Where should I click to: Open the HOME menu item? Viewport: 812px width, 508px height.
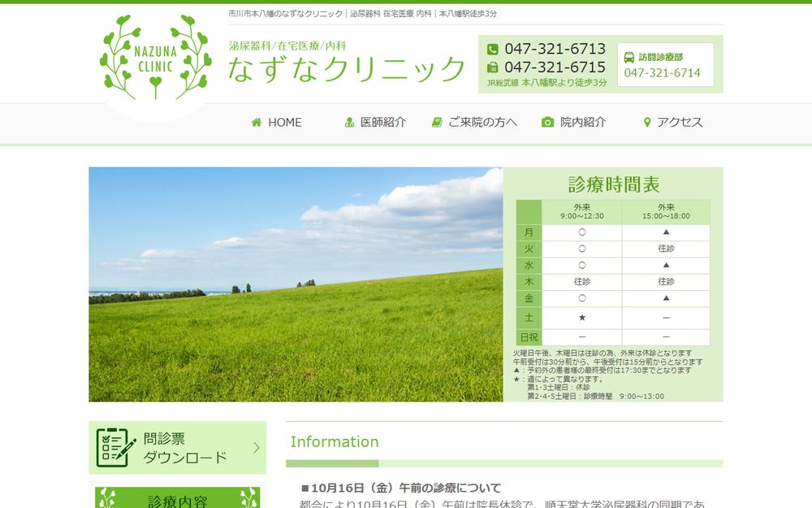coord(277,123)
